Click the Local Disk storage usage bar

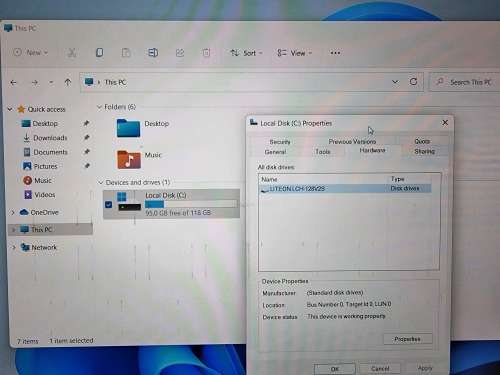coord(191,204)
